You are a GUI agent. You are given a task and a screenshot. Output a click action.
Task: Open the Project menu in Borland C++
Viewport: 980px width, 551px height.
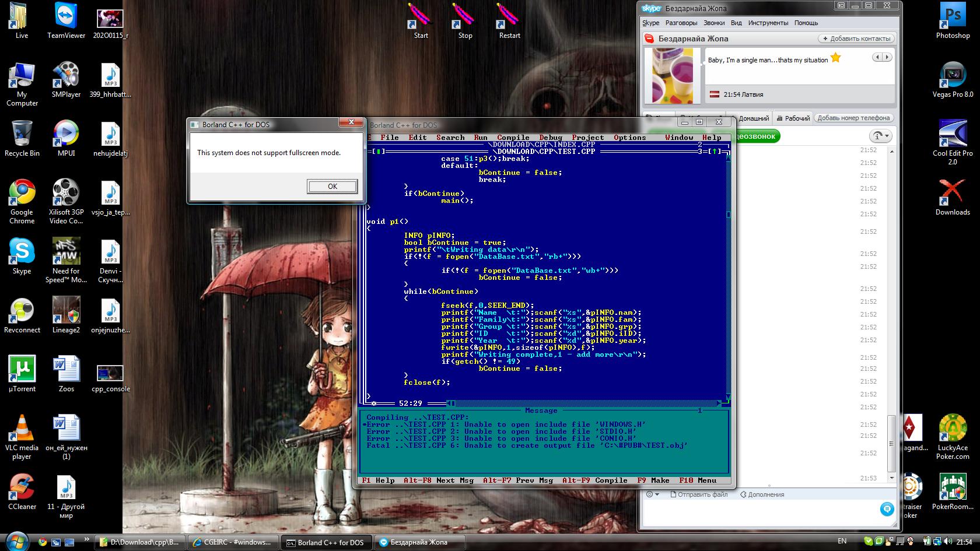coord(588,138)
